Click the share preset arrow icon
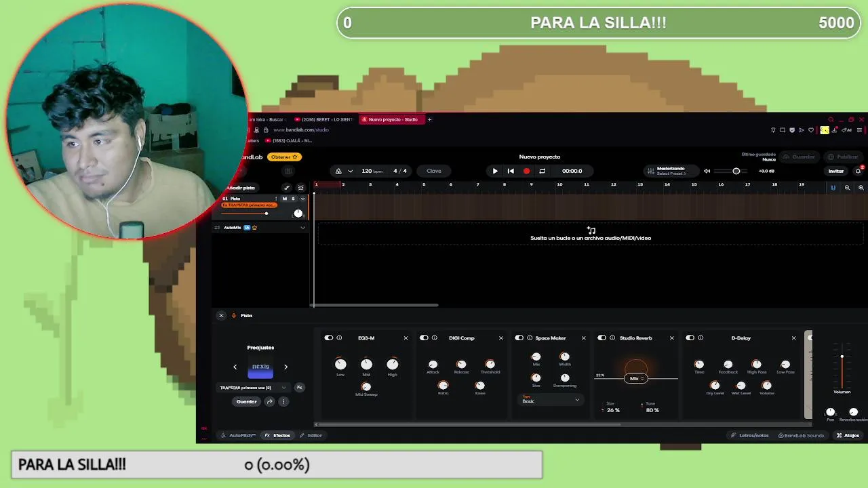The width and height of the screenshot is (868, 488). coord(269,402)
